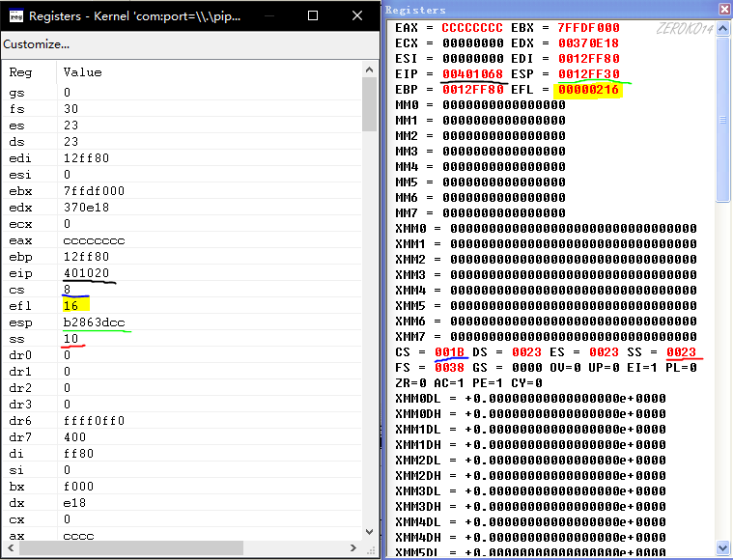The width and height of the screenshot is (733, 560).
Task: Select edx value 370e18
Action: (x=87, y=207)
